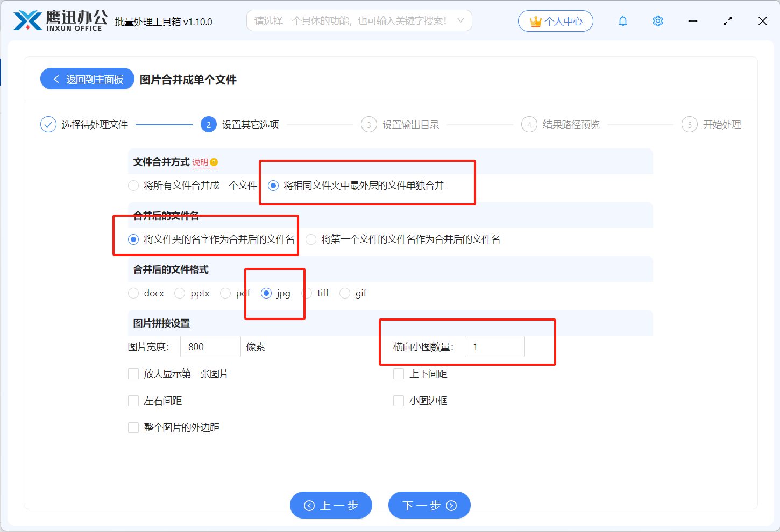This screenshot has height=532, width=780.
Task: Open the settings gear icon
Action: [x=658, y=21]
